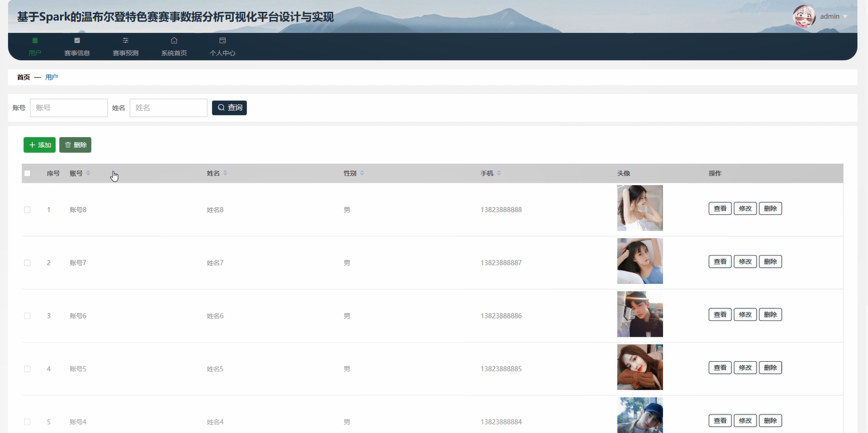
Task: Edit 账号7 using 修改 button
Action: (x=745, y=262)
